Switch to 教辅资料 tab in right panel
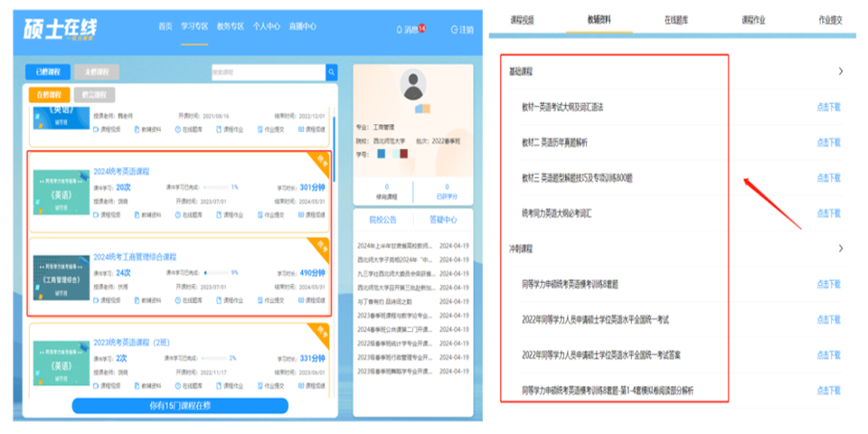Screen dimensions: 868x434 point(599,21)
